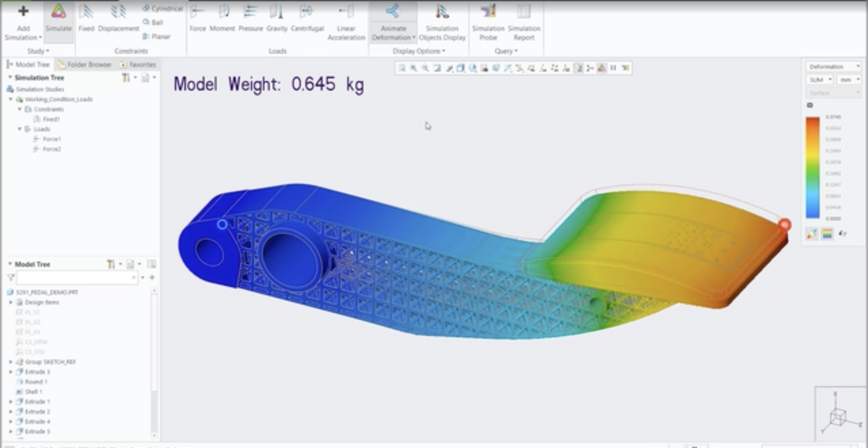Viewport: 868px width, 448px height.
Task: Open the Deformation result type dropdown
Action: pyautogui.click(x=833, y=66)
